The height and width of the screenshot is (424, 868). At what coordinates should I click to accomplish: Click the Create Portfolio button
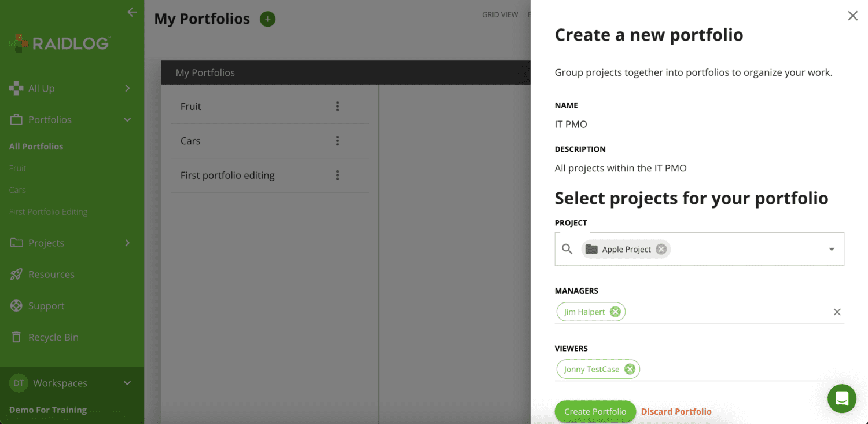click(x=595, y=411)
